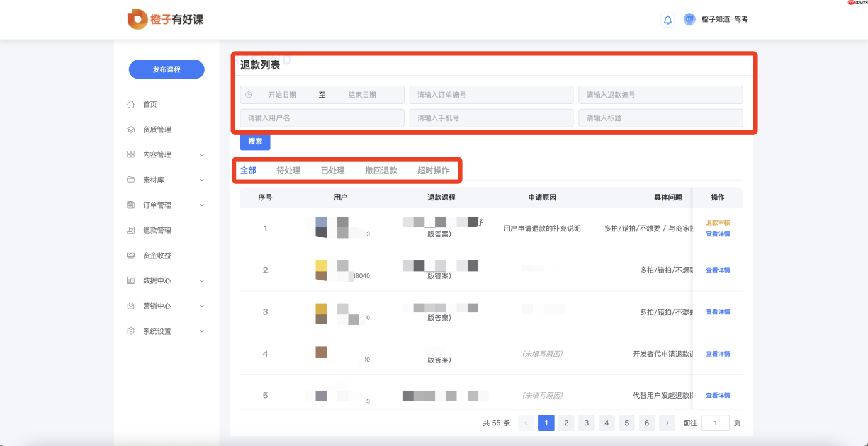Click the 资金收益 icon

pos(131,255)
